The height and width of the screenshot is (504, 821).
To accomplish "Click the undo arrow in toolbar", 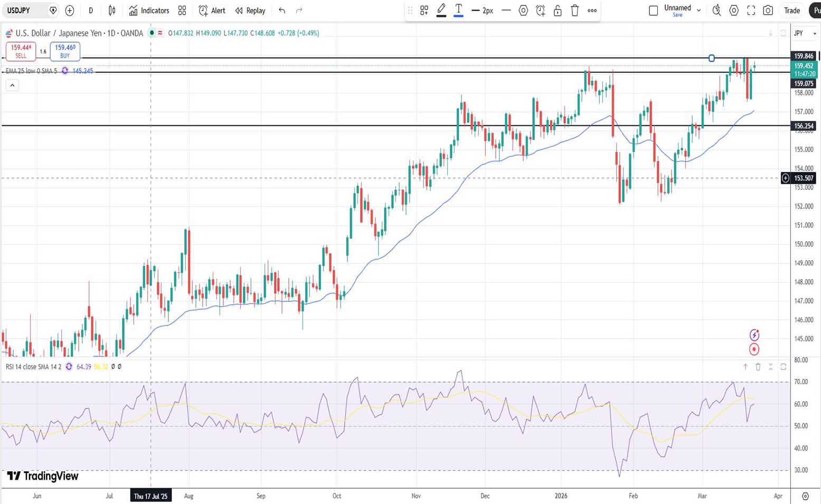I will click(282, 11).
